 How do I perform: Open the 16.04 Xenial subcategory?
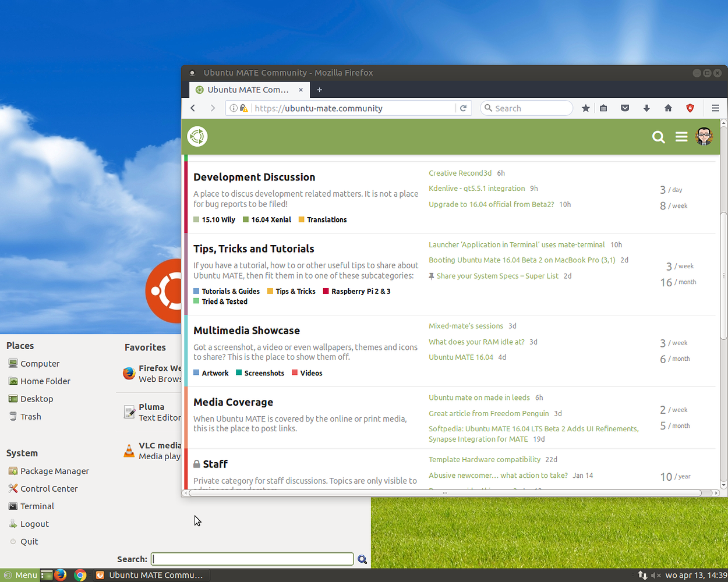click(x=267, y=220)
